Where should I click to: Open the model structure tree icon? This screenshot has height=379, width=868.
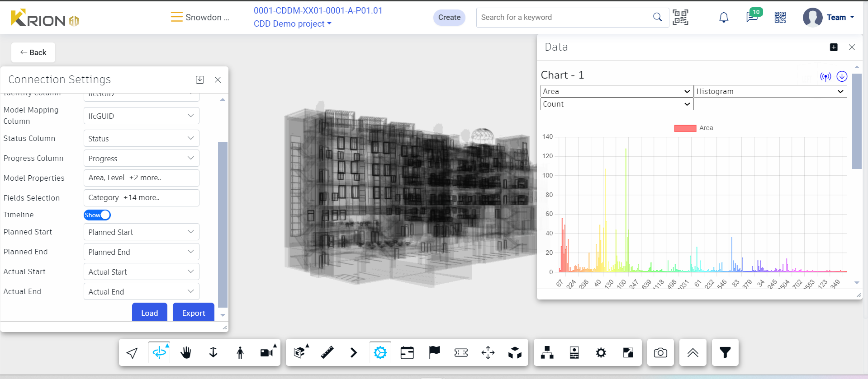[547, 352]
